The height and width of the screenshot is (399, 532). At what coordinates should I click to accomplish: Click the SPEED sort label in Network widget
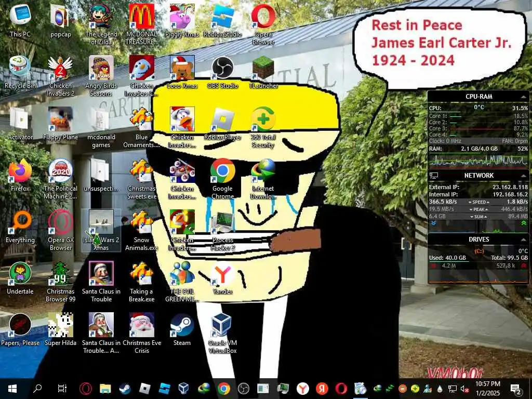coord(478,202)
